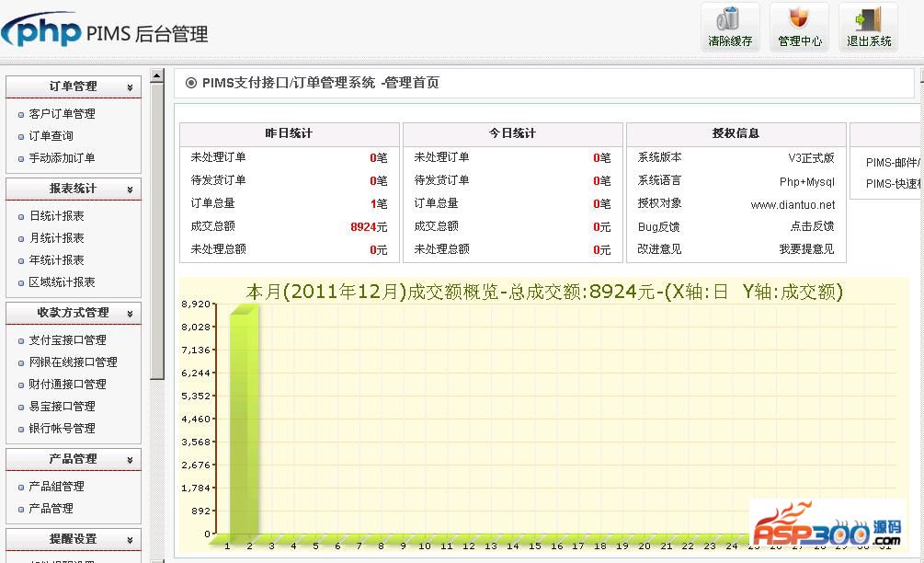Screen dimensions: 924x563
Task: Open 易宝接口管理 page
Action: [62, 407]
